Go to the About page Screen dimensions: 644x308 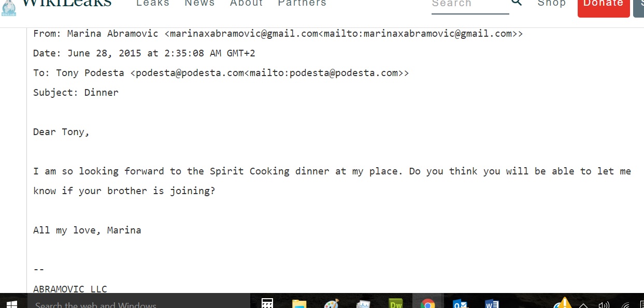(x=247, y=3)
